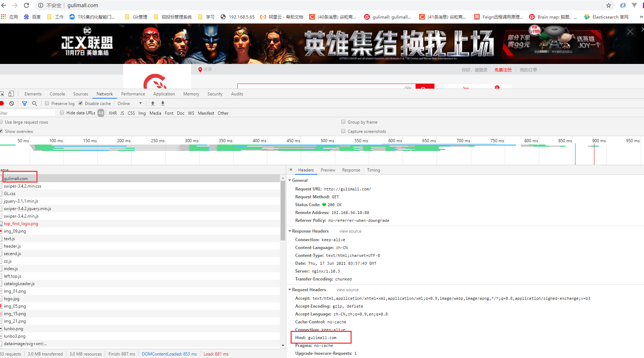
Task: Import HAR with the upload arrow icon
Action: (153, 103)
